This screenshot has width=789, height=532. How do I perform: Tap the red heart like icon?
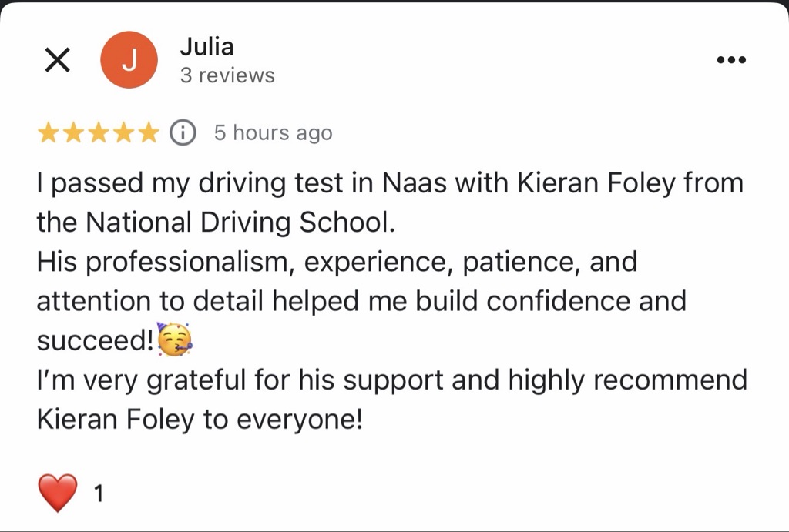pyautogui.click(x=58, y=493)
